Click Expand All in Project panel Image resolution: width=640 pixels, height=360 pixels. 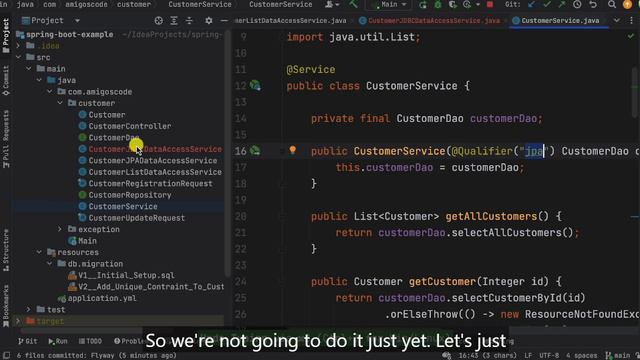pos(174,20)
